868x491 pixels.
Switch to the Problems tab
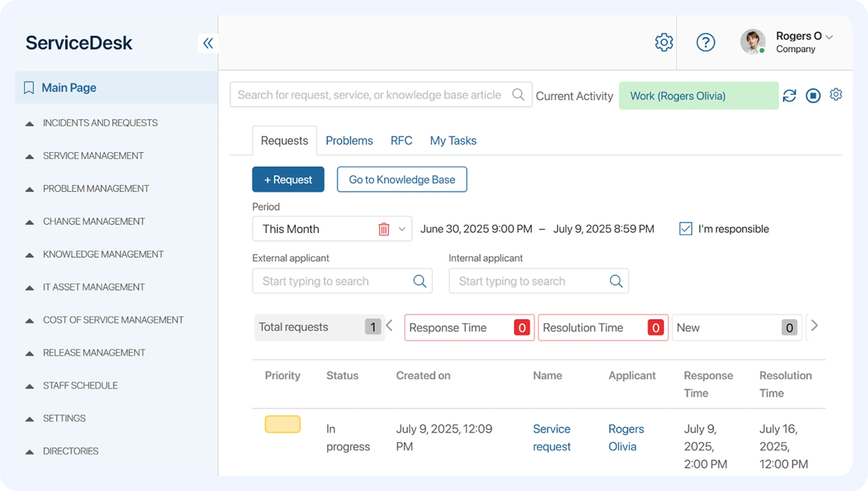tap(349, 141)
